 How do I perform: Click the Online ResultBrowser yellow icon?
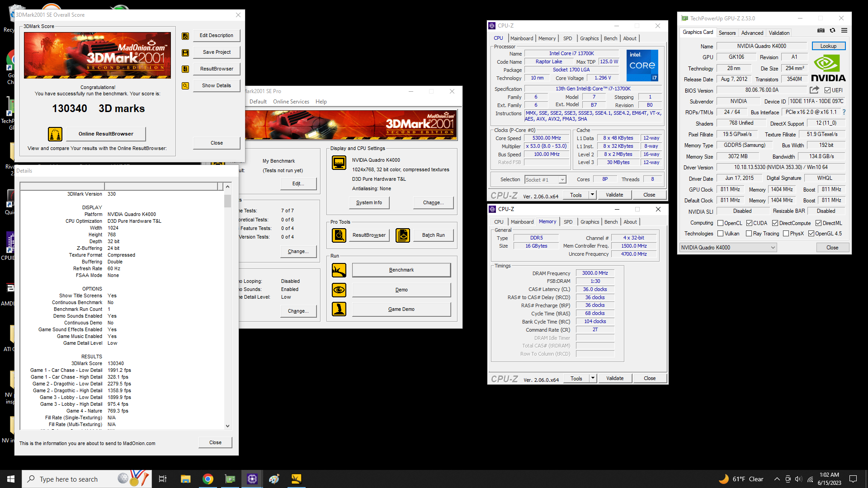coord(55,134)
